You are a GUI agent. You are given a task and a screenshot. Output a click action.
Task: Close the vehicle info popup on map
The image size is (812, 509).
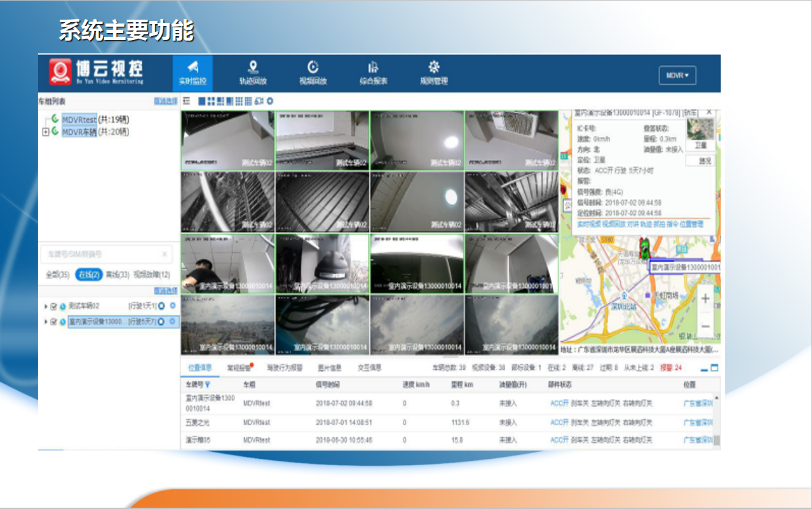(709, 112)
